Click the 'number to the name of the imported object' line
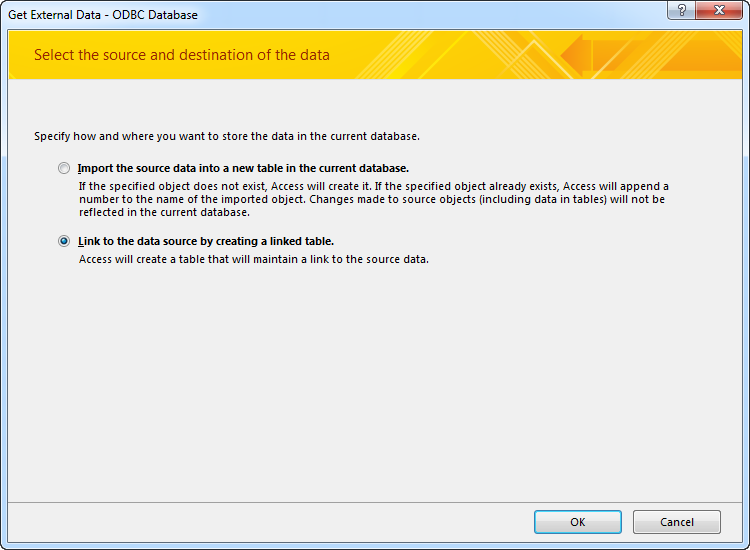The width and height of the screenshot is (750, 550). (x=372, y=199)
